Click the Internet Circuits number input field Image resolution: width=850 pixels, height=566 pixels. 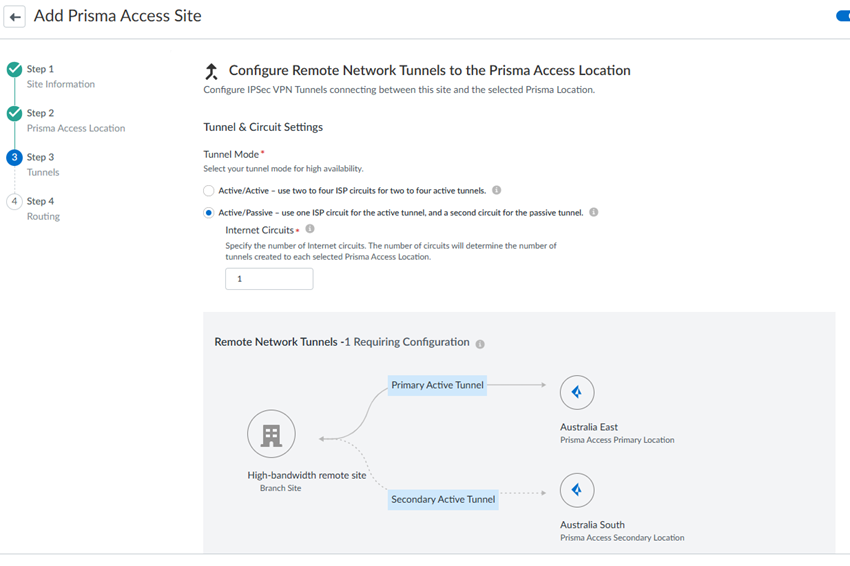click(x=269, y=279)
